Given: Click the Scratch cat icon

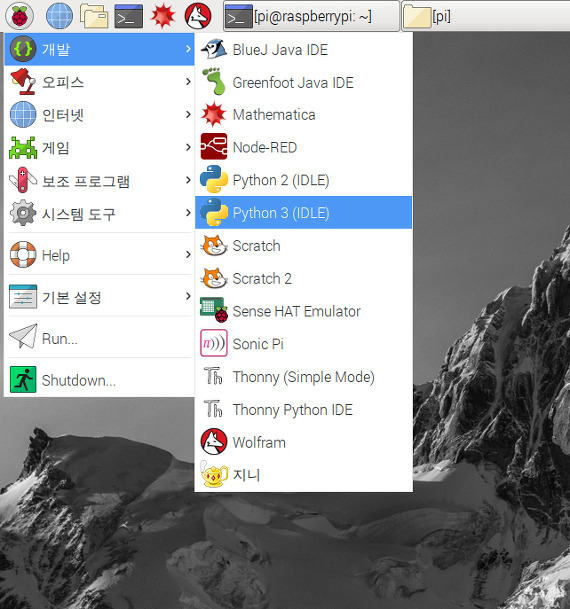Looking at the screenshot, I should pyautogui.click(x=214, y=245).
